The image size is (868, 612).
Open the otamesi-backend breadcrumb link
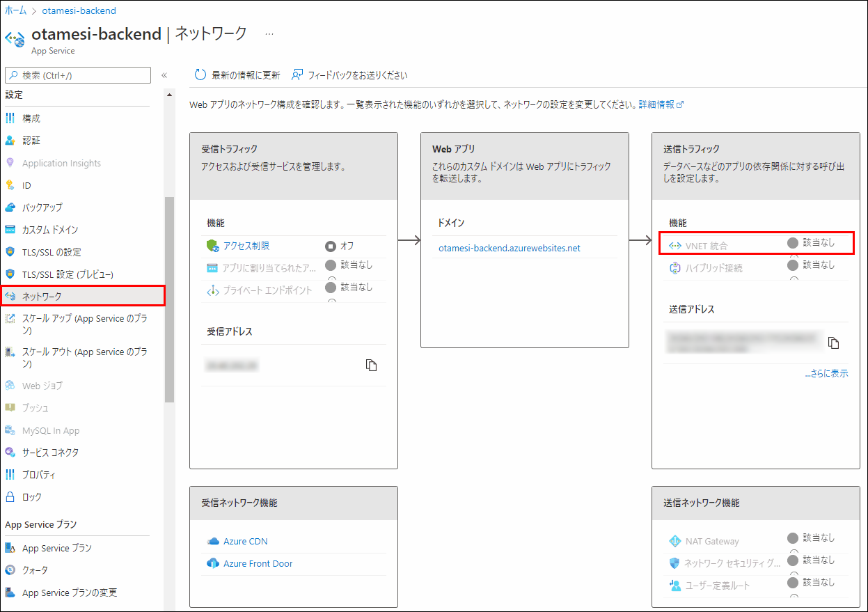[79, 10]
